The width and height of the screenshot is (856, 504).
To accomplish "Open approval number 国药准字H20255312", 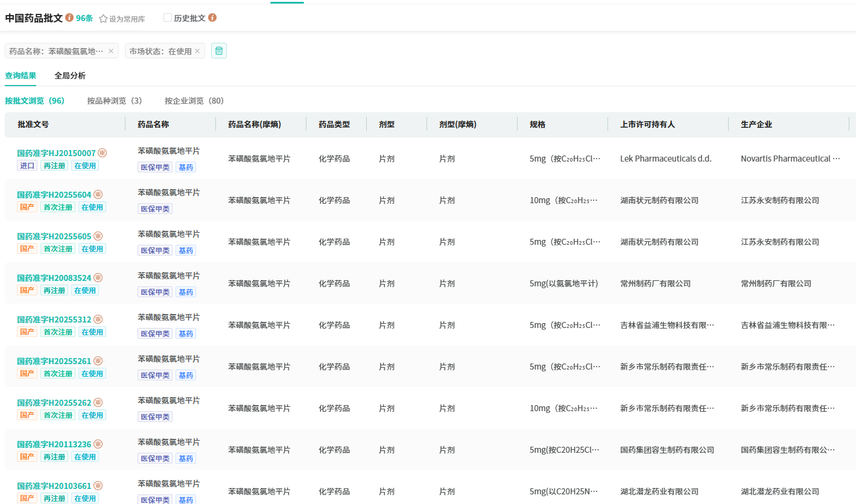I will [x=54, y=320].
